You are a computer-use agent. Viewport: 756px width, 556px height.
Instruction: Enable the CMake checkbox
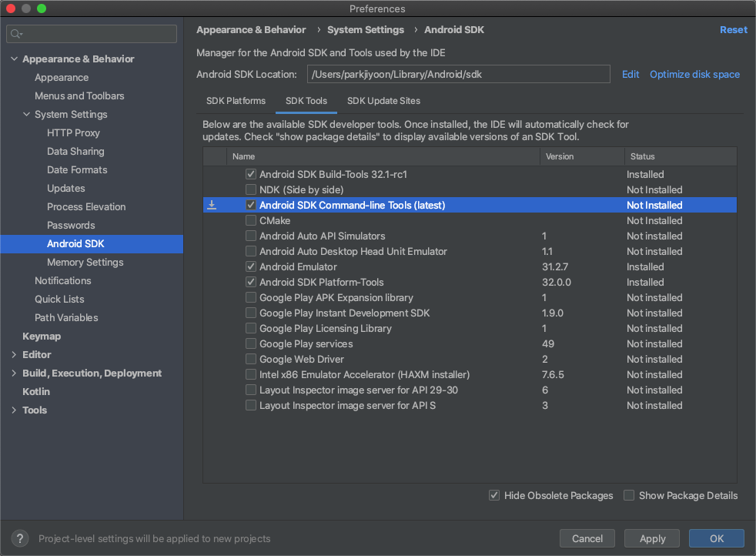[251, 220]
